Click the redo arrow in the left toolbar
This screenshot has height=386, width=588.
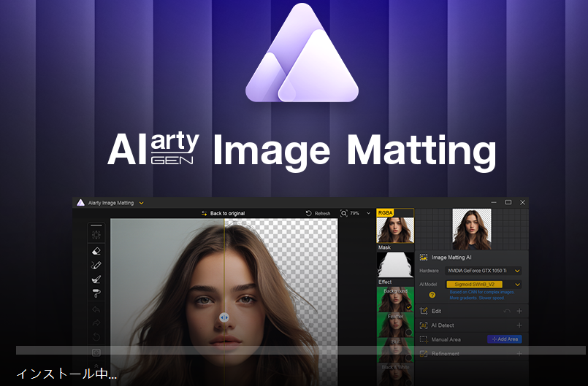(x=96, y=323)
